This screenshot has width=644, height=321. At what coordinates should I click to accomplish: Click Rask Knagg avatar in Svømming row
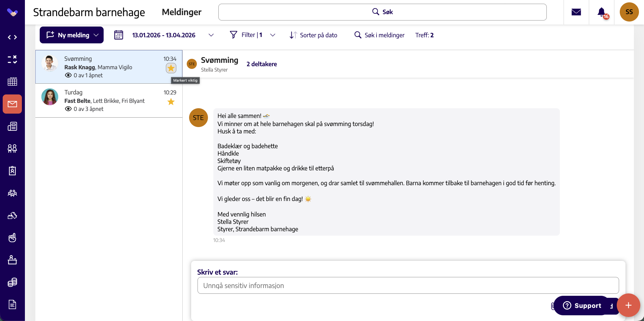click(50, 63)
